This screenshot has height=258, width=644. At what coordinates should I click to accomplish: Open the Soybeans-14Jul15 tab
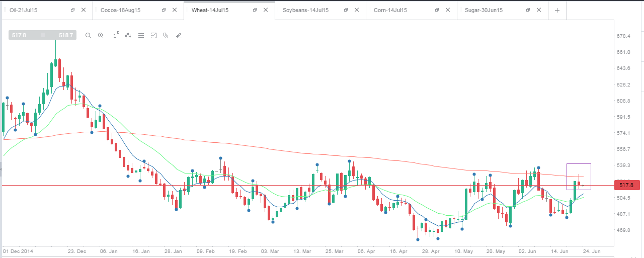(x=306, y=10)
